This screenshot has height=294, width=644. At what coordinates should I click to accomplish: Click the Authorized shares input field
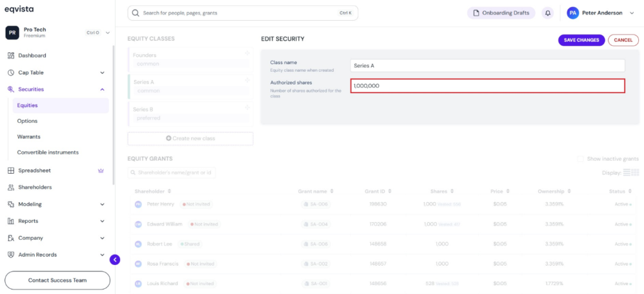coord(487,86)
